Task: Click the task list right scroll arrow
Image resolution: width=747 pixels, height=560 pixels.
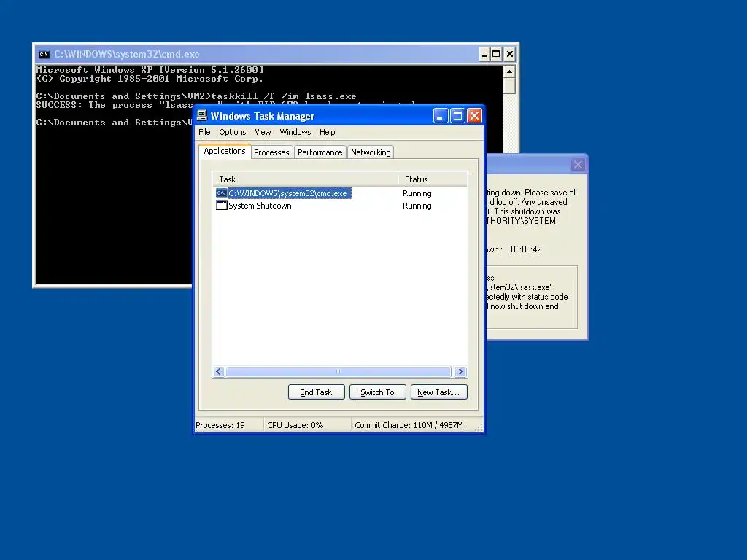Action: (460, 371)
